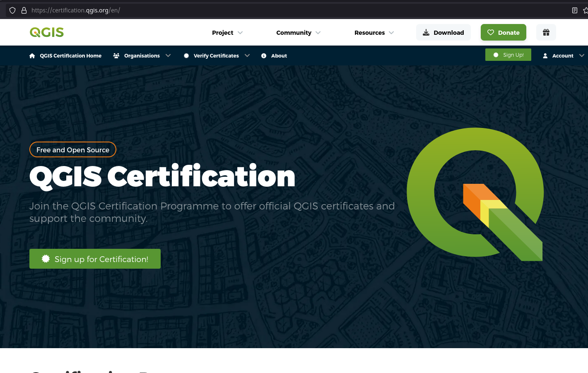Click the Join the QGIS Certification Programme text
The image size is (588, 373).
pyautogui.click(x=212, y=212)
